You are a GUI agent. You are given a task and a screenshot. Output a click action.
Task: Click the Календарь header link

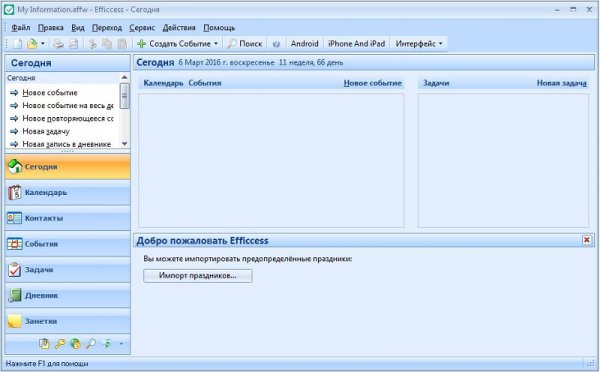click(163, 83)
